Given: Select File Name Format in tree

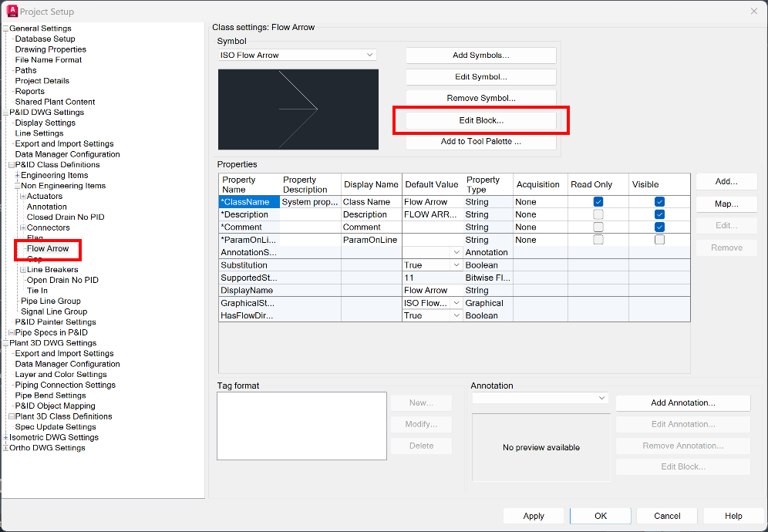Looking at the screenshot, I should (49, 60).
